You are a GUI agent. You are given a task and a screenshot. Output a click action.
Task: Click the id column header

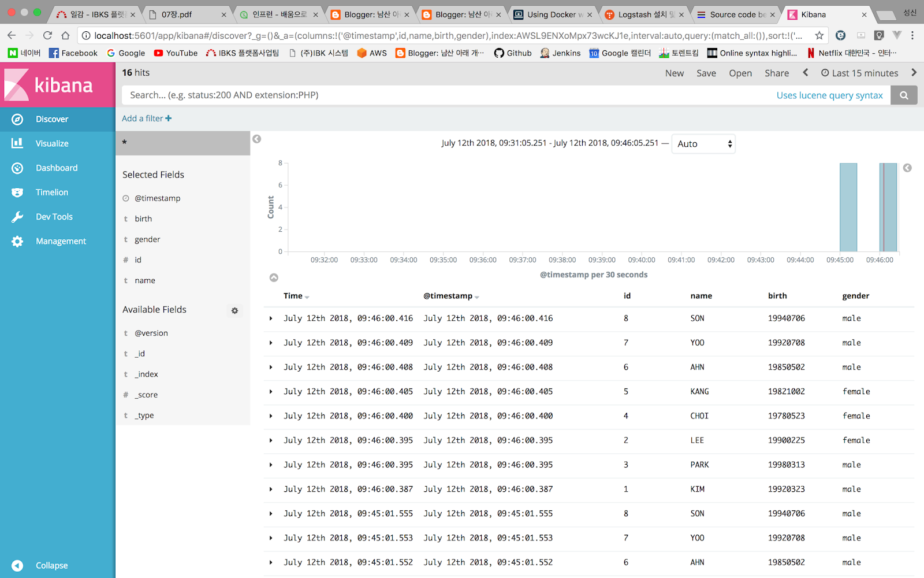pyautogui.click(x=627, y=296)
